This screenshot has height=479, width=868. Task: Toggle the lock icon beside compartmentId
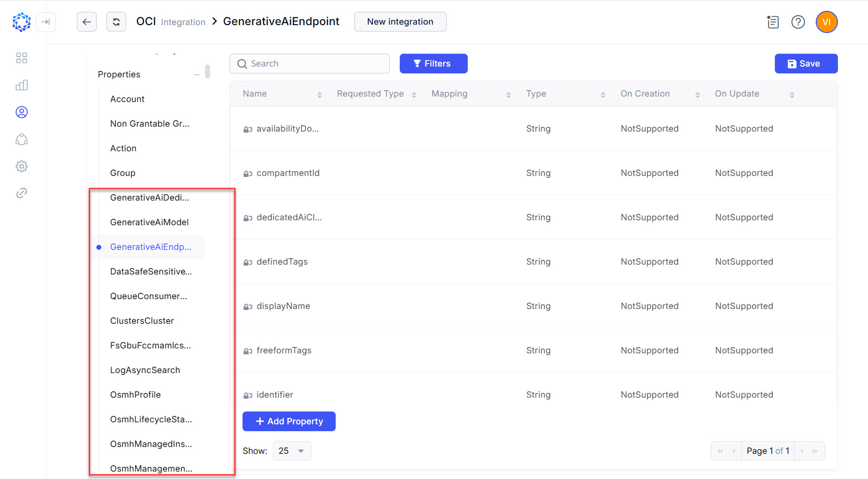pyautogui.click(x=247, y=173)
